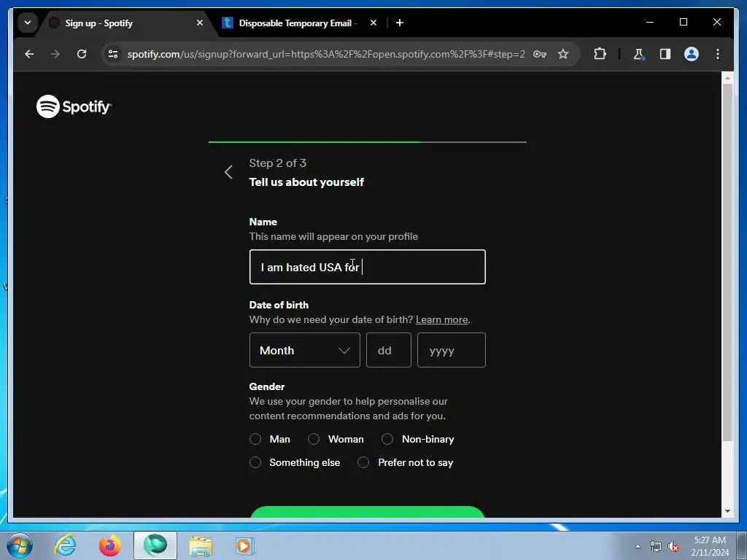Open a new tab with plus button
Image resolution: width=747 pixels, height=560 pixels.
coord(400,23)
